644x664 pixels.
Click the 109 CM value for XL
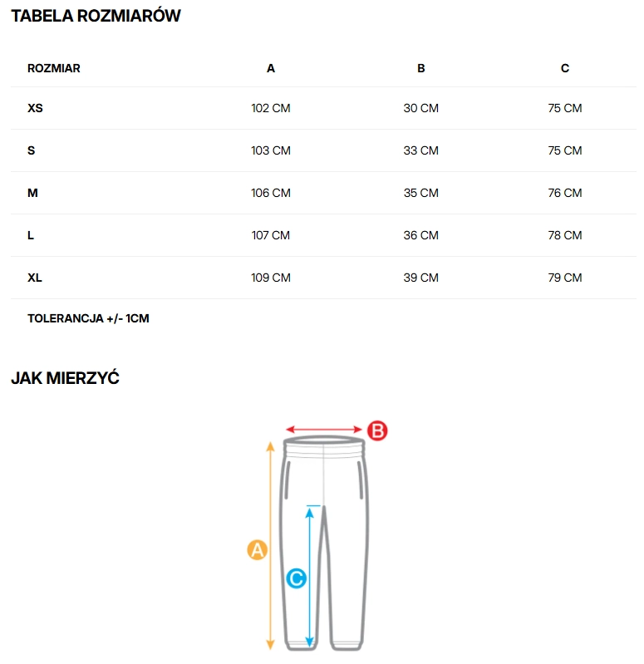click(x=271, y=278)
